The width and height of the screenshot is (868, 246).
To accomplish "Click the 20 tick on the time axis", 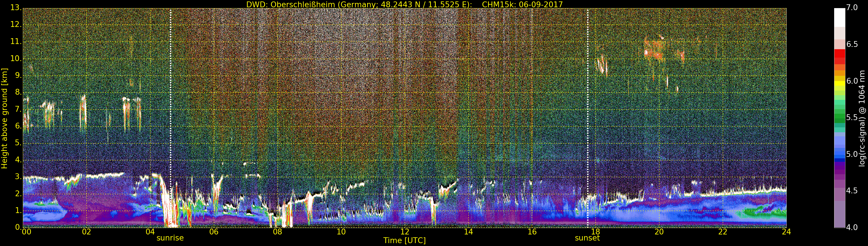I will click(659, 232).
